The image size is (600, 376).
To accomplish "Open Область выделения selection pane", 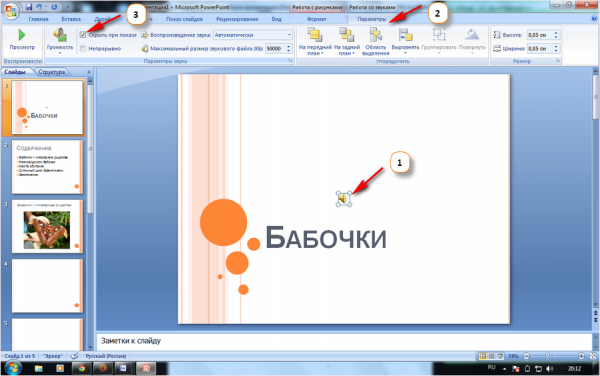I will coord(376,41).
